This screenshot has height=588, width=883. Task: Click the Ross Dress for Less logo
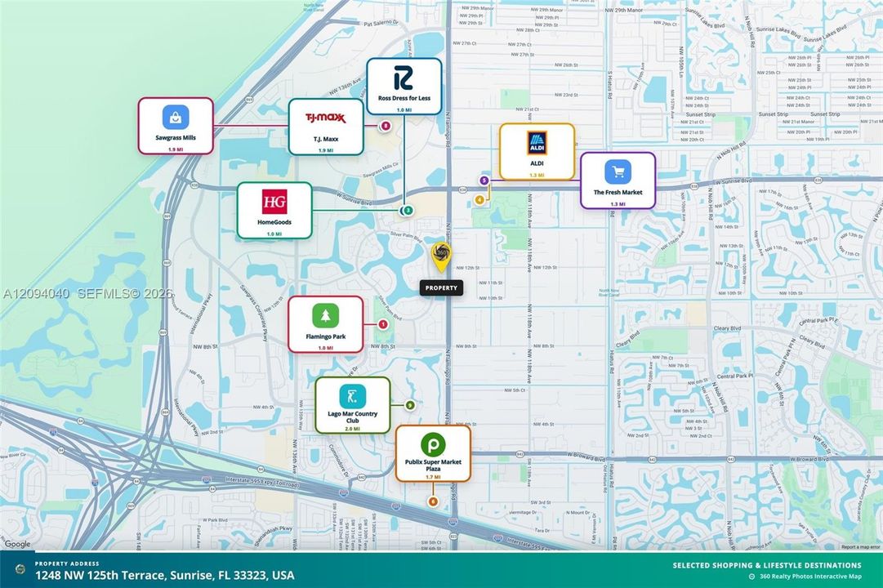[x=404, y=77]
